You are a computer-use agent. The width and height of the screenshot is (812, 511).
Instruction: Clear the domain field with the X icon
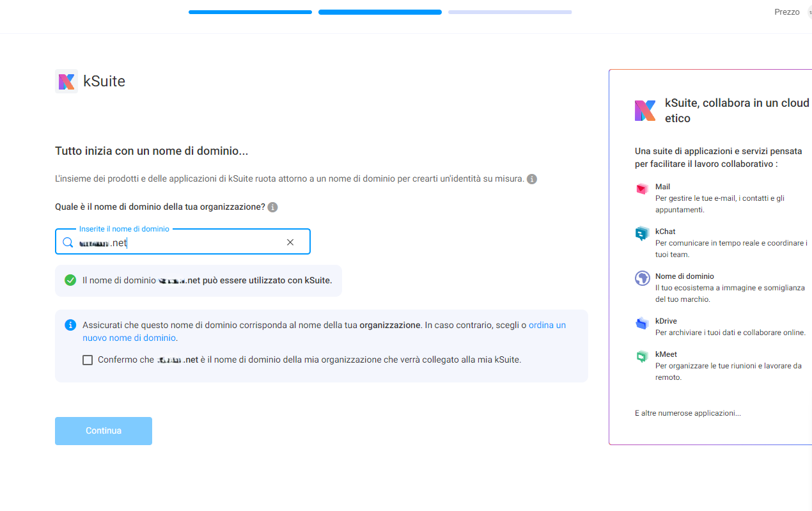click(290, 242)
